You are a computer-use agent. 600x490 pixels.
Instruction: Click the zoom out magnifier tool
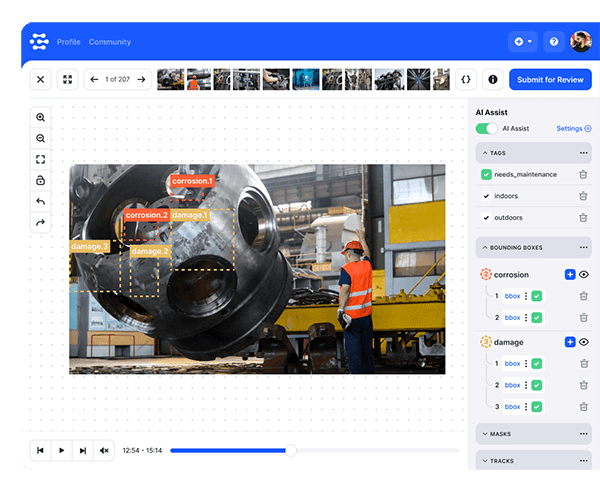(x=41, y=138)
